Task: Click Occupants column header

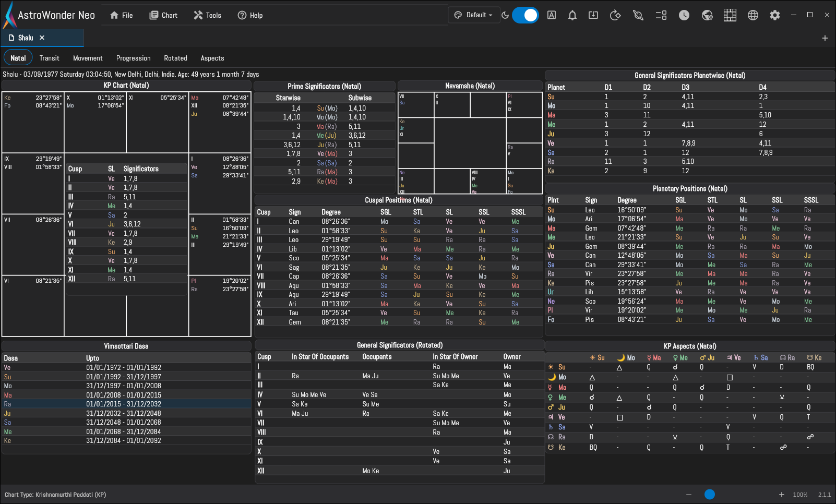Action: (x=377, y=356)
